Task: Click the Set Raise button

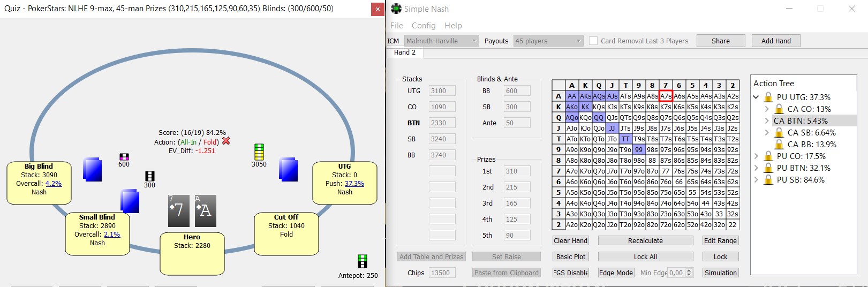Action: coord(506,256)
